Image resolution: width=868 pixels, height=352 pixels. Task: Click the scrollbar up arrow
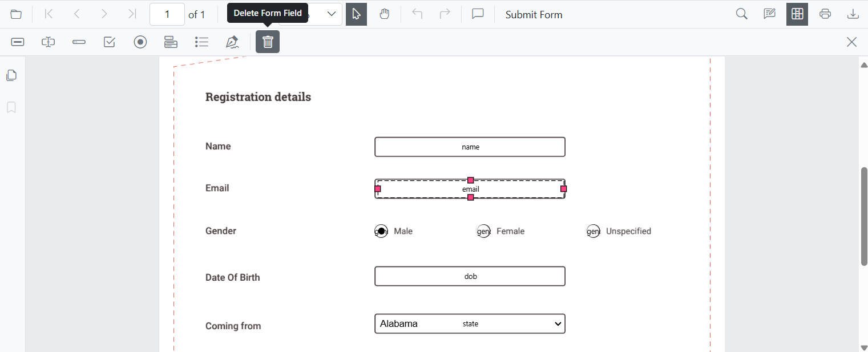864,64
